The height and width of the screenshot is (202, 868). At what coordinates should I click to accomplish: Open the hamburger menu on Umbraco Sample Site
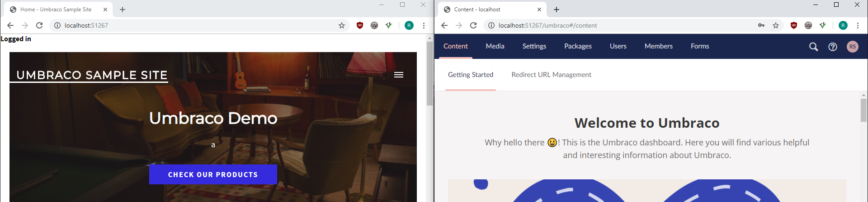point(398,75)
